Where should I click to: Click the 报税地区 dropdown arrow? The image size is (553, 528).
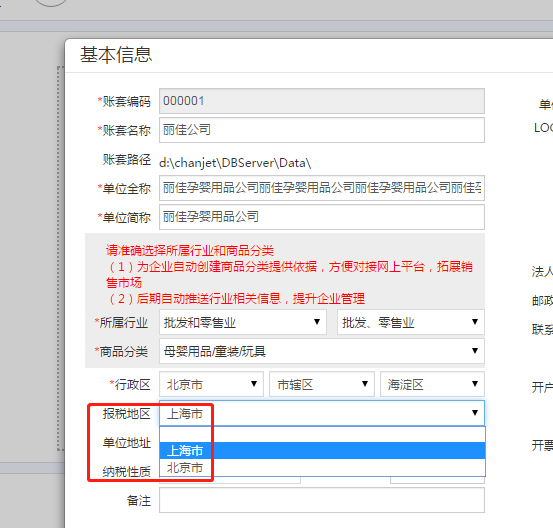point(475,413)
